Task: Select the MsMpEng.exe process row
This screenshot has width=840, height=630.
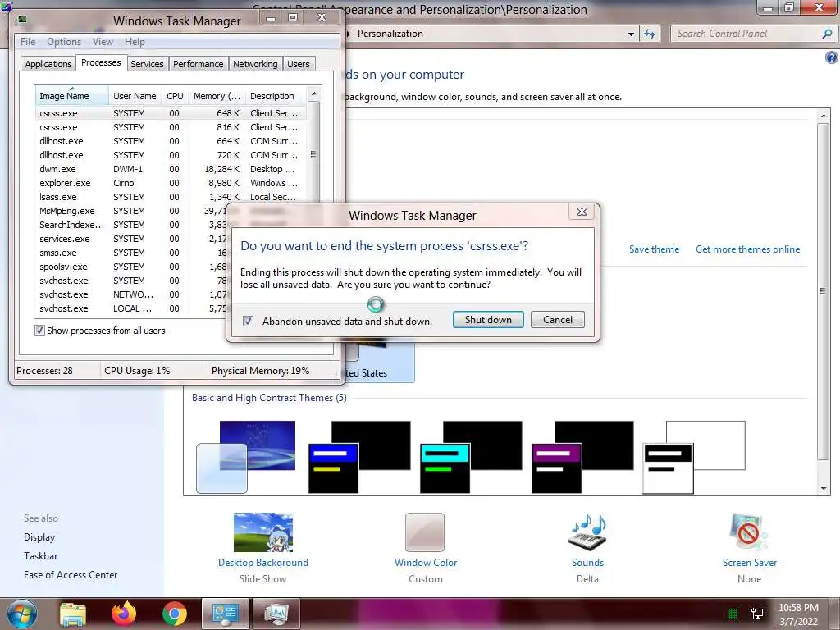Action: coord(130,211)
